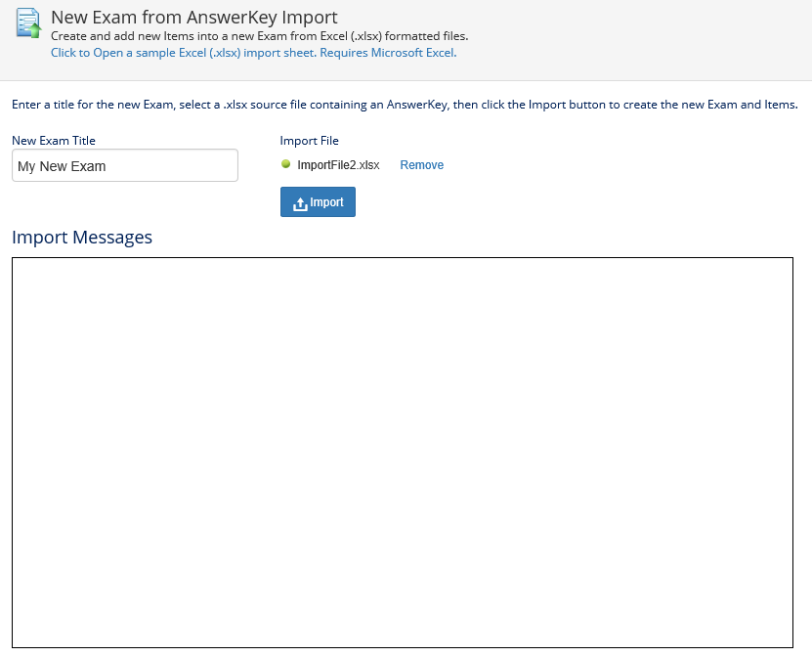Click the 'New Exam from AnswerKey Import' heading
This screenshot has width=812, height=657.
pos(194,17)
